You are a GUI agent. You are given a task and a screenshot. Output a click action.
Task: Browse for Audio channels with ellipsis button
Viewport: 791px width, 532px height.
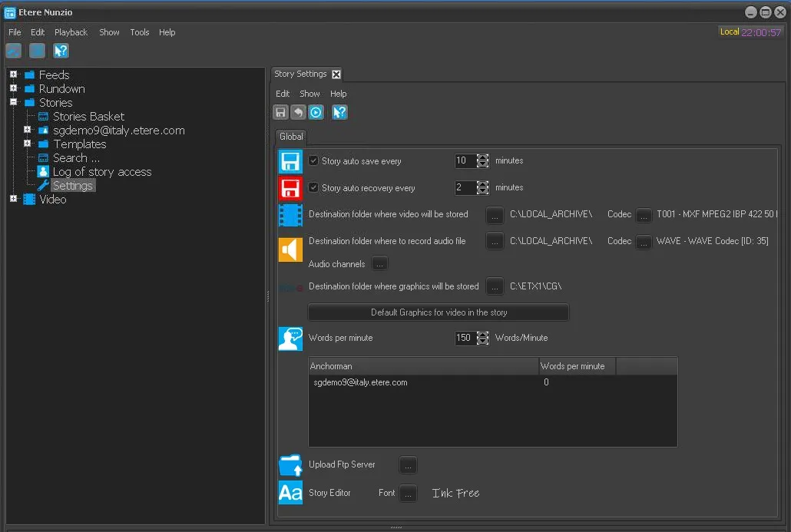[379, 264]
